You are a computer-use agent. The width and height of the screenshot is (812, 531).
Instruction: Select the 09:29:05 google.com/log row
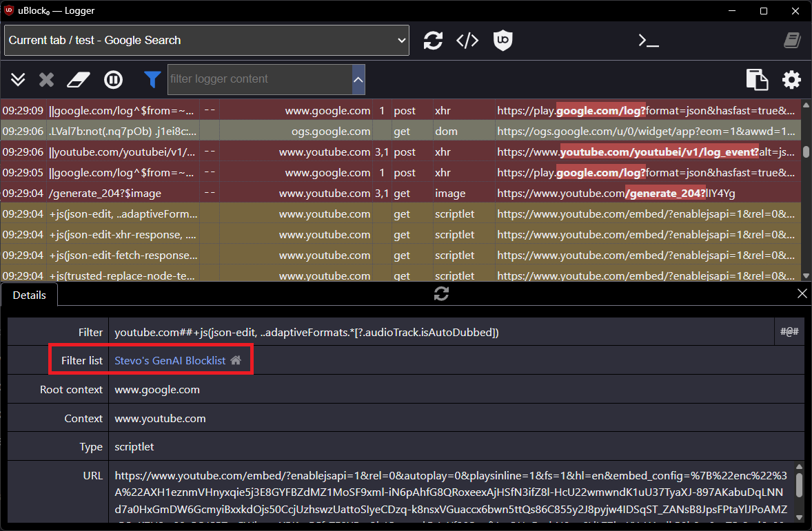coord(400,172)
